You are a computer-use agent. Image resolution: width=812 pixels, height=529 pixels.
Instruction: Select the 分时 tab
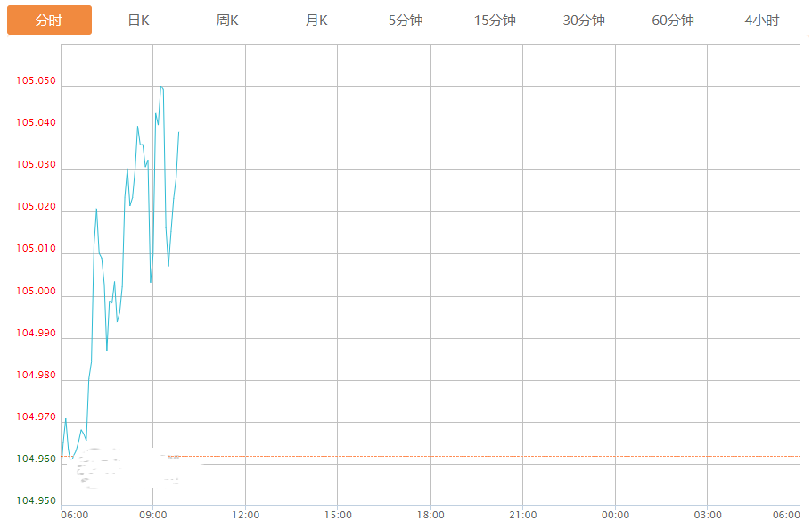click(49, 21)
